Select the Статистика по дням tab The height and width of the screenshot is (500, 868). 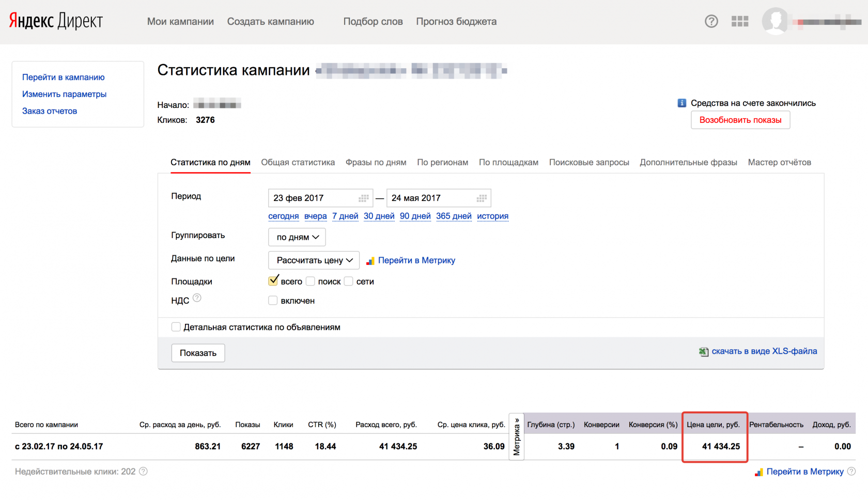(x=211, y=162)
